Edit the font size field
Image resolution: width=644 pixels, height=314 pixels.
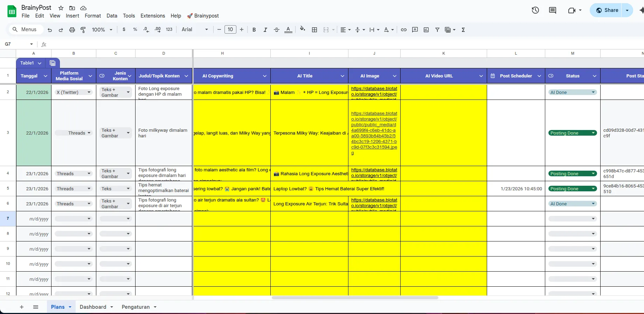click(230, 29)
